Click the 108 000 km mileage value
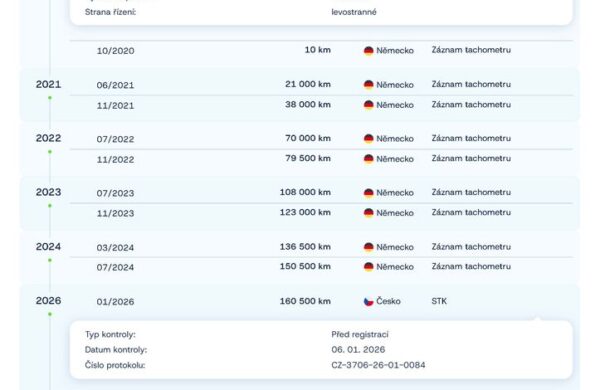Viewport: 600px width, 390px height. 305,192
